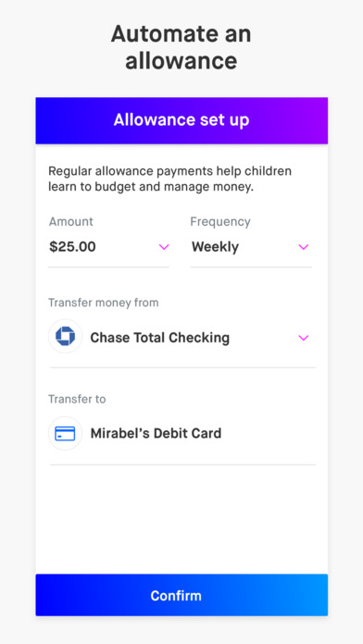Click the Transfer to label

tap(77, 399)
